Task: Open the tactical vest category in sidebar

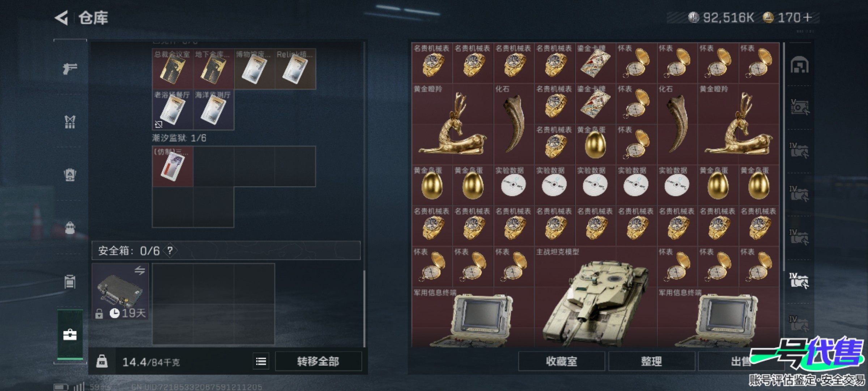Action: 70,122
